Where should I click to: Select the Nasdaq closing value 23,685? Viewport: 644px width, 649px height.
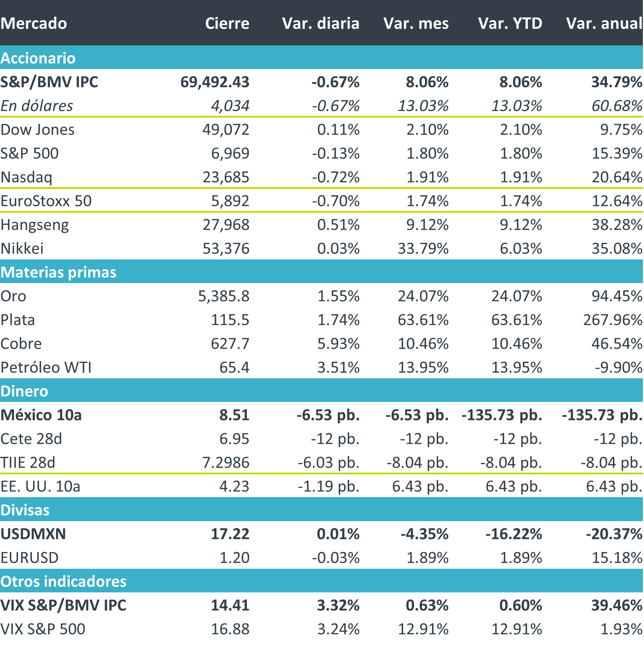226,177
